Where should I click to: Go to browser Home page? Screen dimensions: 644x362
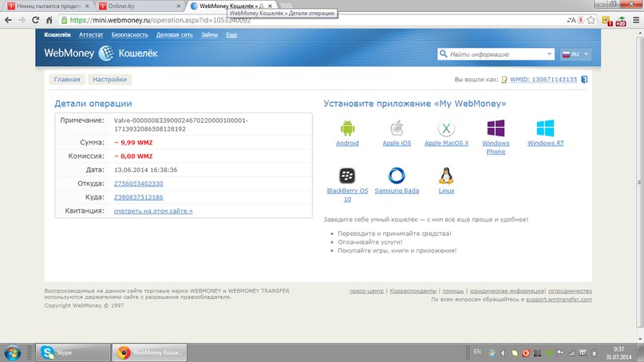[49, 20]
